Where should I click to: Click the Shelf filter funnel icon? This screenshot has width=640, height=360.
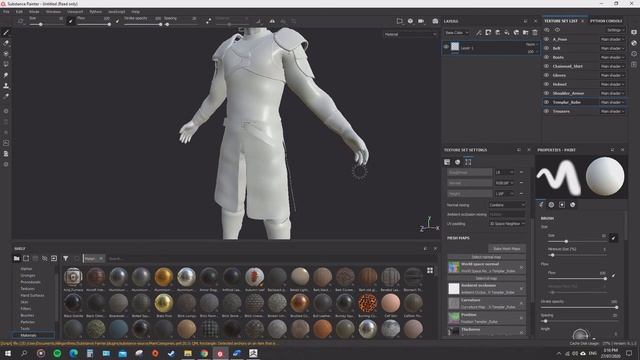[65, 258]
